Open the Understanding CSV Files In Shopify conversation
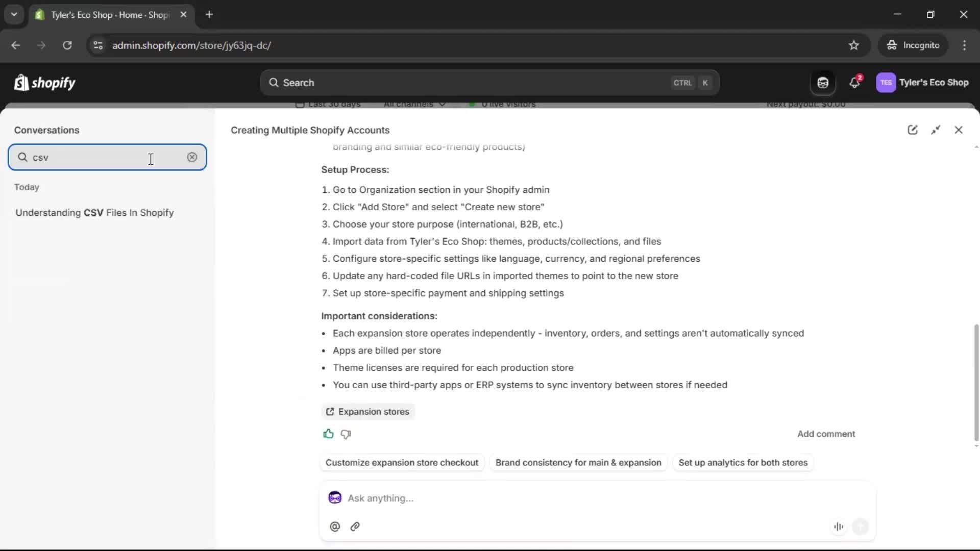The width and height of the screenshot is (980, 551). (x=94, y=213)
